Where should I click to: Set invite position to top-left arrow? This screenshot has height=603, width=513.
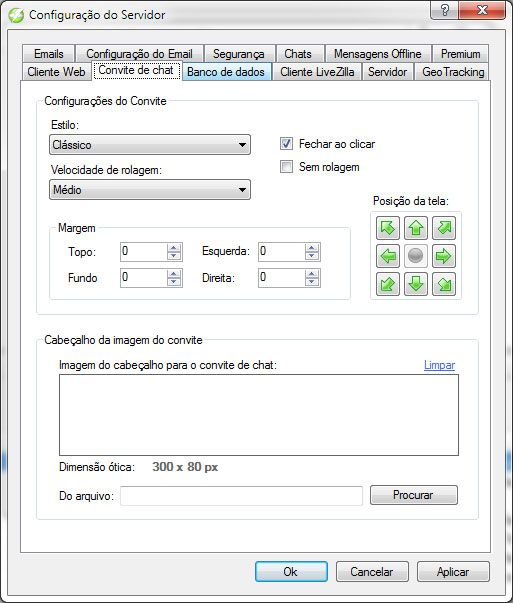tap(388, 228)
